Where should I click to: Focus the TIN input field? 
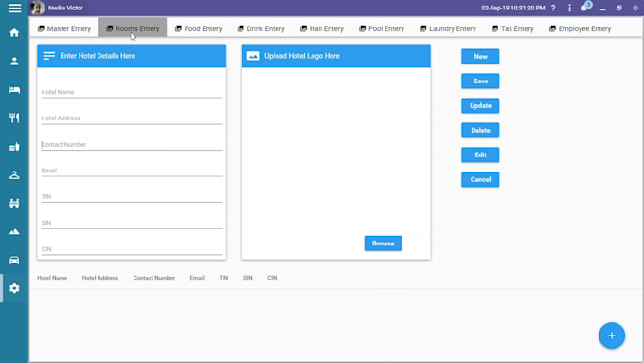(132, 196)
